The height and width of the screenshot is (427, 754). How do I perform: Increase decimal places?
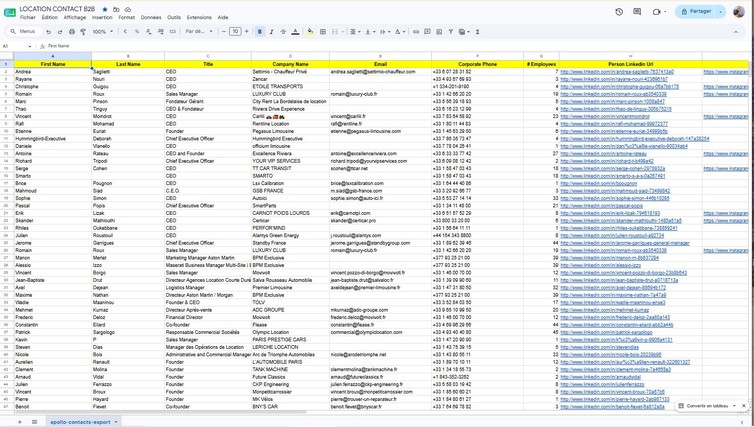point(161,32)
